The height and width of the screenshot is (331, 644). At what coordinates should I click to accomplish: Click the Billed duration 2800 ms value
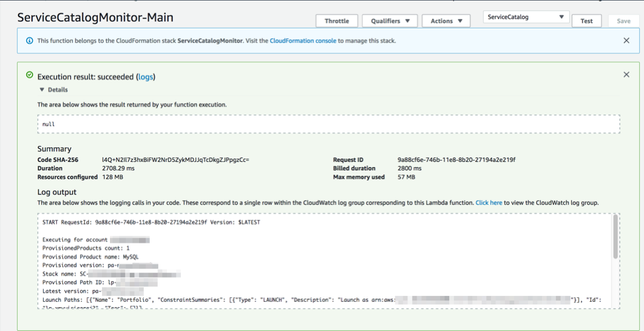click(x=409, y=168)
